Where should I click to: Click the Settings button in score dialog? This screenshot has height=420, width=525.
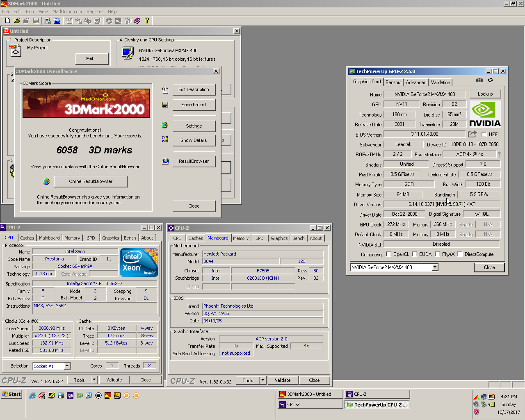click(194, 126)
